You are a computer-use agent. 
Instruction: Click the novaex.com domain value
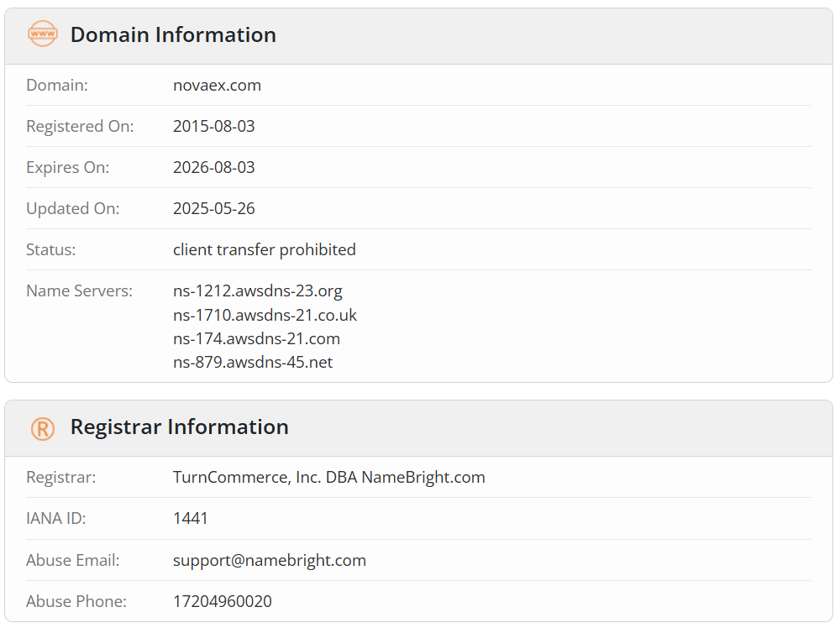217,85
